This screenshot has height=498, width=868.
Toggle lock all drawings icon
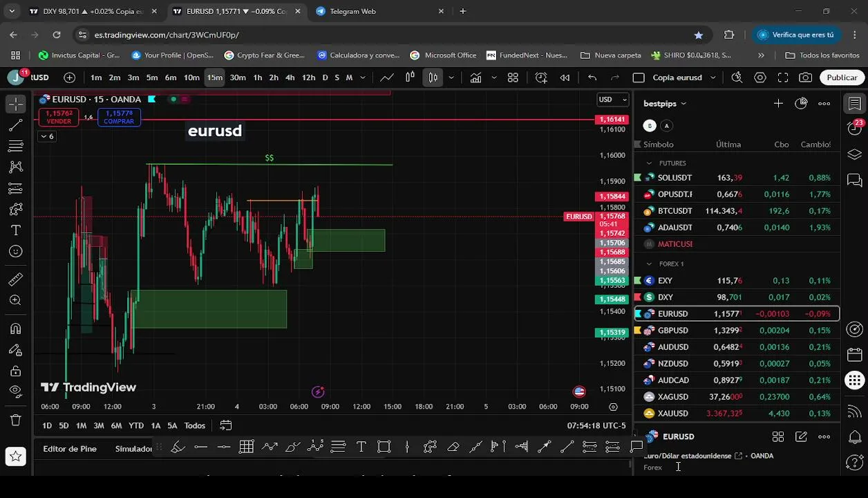tap(16, 371)
